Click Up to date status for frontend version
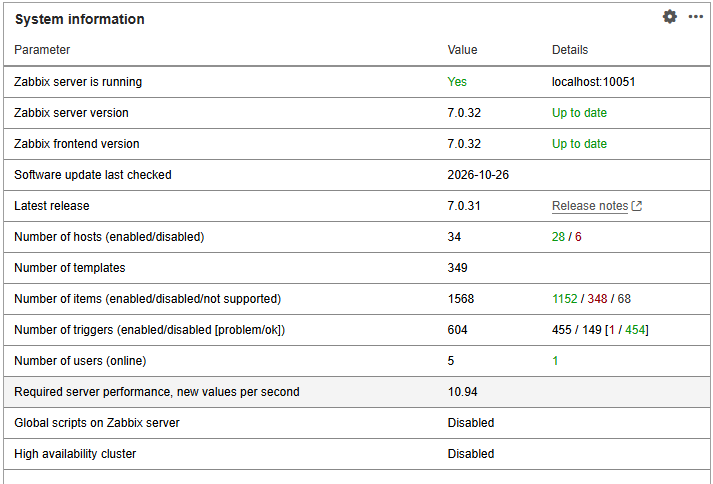Viewport: 713px width, 484px height. [x=579, y=144]
